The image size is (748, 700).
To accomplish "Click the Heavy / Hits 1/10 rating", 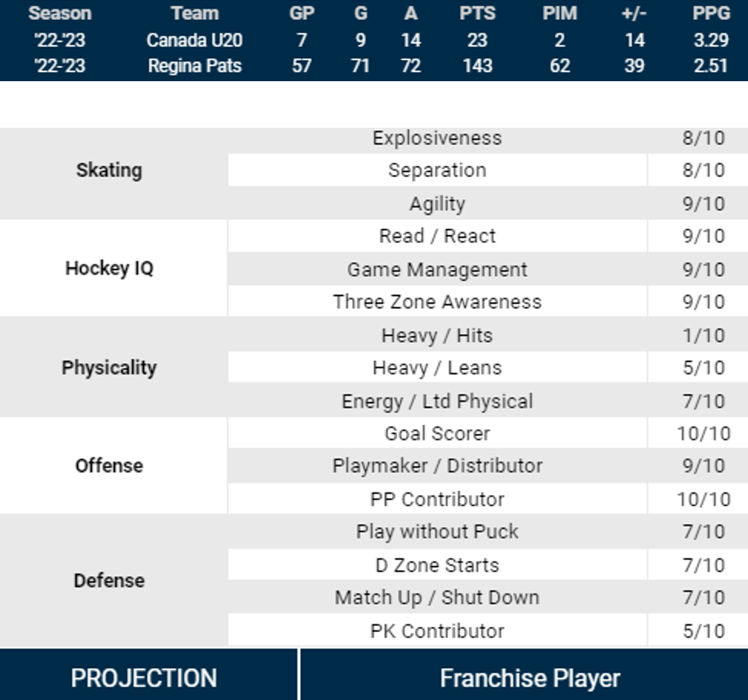I will pos(703,335).
